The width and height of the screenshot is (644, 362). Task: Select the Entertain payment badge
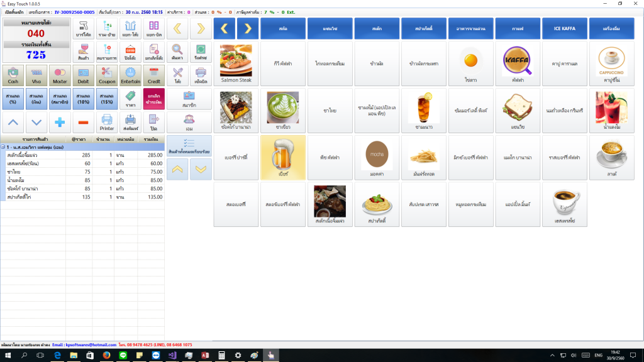pos(131,75)
